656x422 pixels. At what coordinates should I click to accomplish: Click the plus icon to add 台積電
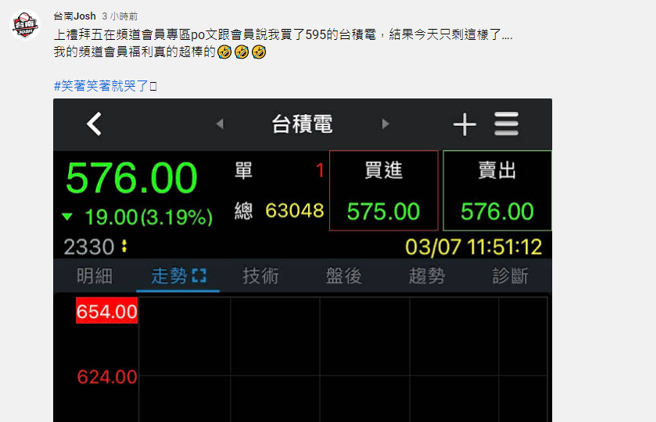point(464,124)
